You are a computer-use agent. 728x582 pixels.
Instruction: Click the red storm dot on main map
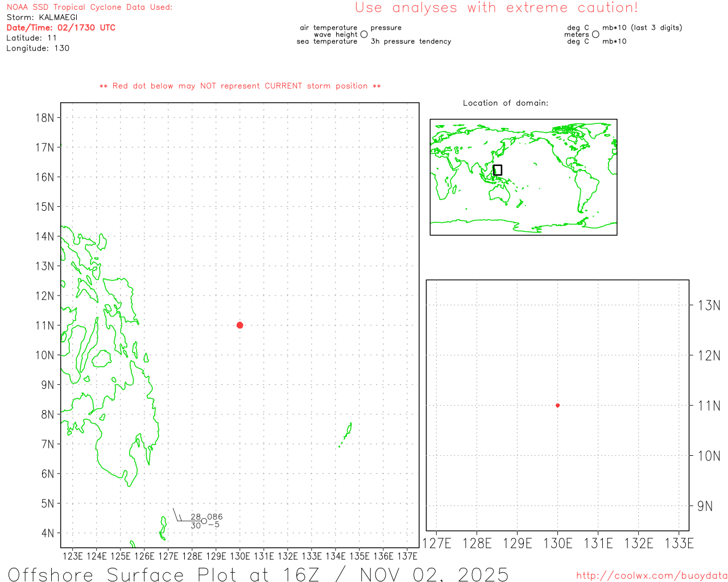pyautogui.click(x=239, y=325)
